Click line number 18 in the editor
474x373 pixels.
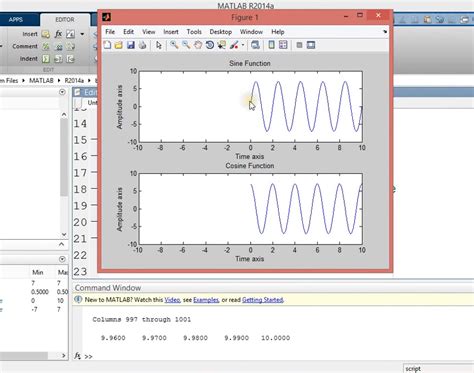click(x=80, y=189)
